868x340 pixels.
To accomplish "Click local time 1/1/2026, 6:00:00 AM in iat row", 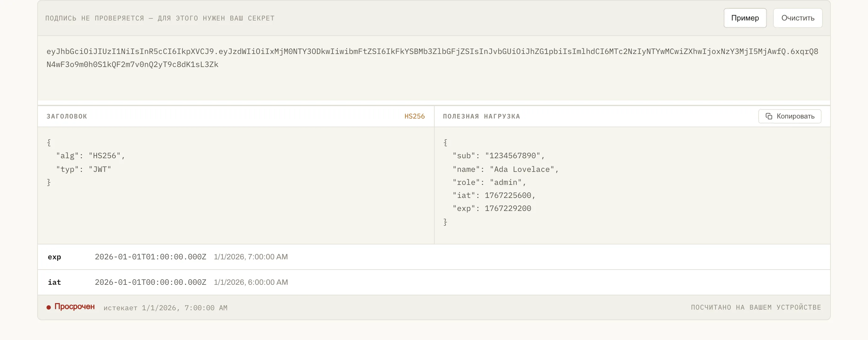I will coord(251,282).
